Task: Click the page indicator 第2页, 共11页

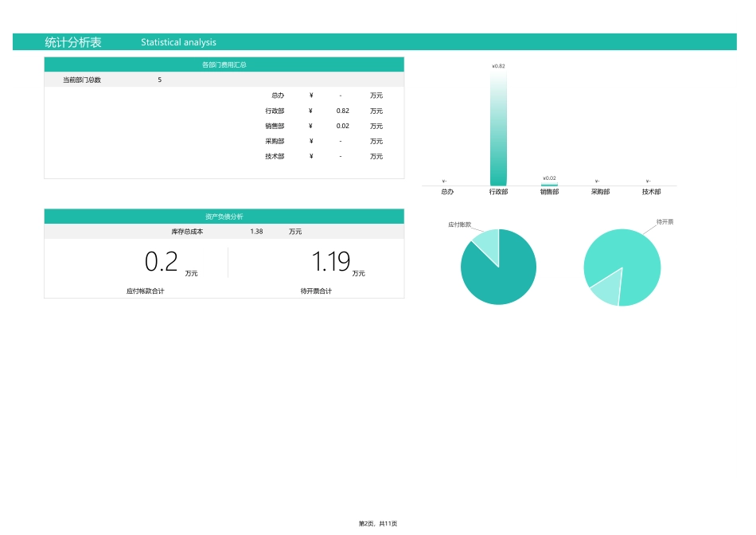Action: [x=378, y=524]
